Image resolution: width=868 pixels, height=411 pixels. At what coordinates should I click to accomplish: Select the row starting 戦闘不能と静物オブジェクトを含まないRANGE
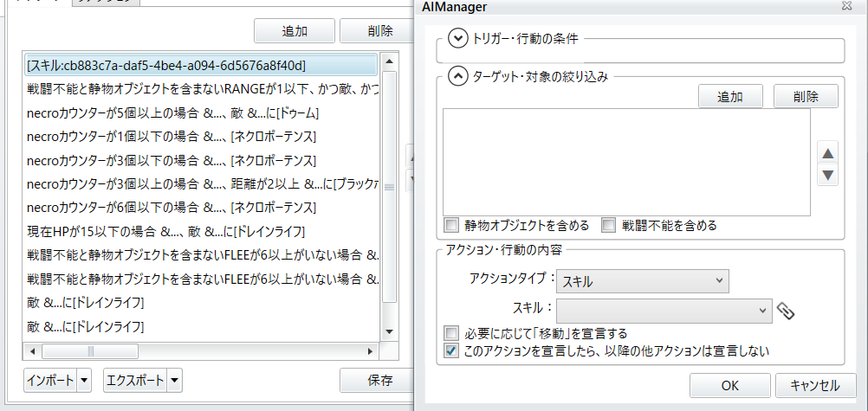click(202, 89)
